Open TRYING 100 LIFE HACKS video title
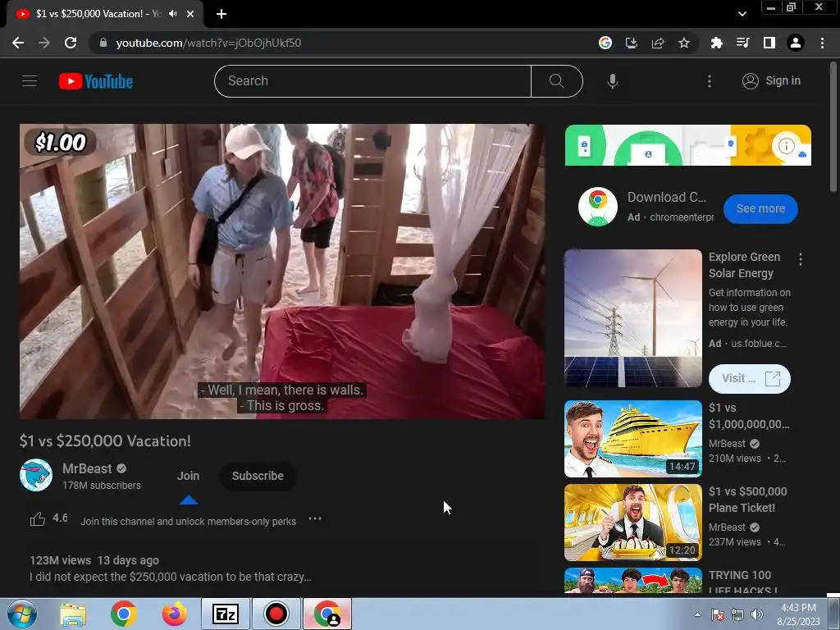 742,583
